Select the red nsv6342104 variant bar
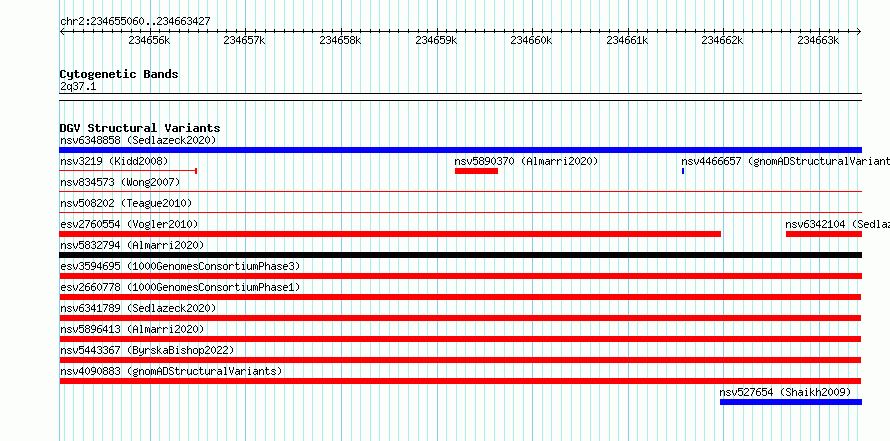Screen dimensions: 890x441 point(824,234)
